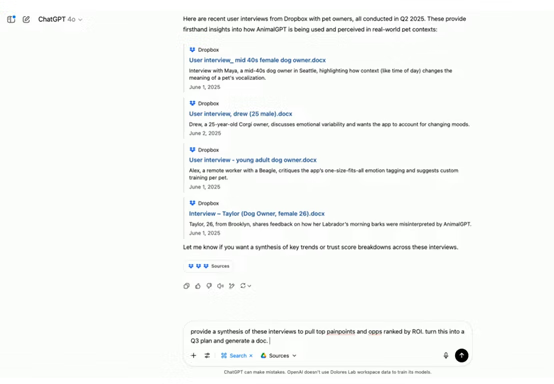The image size is (554, 384).
Task: Copy the response with copy icon
Action: [187, 286]
